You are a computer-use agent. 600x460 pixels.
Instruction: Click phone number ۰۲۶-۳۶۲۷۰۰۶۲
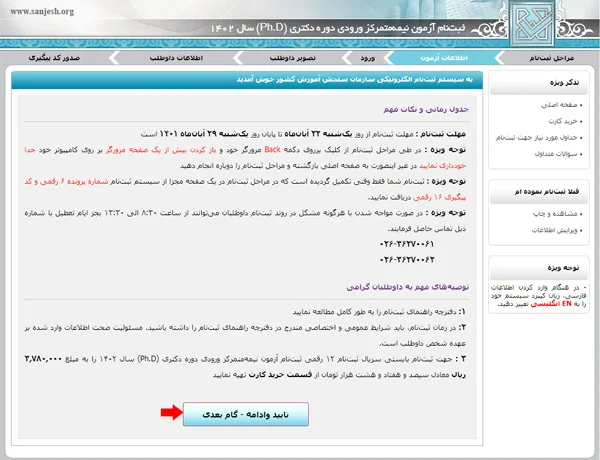[x=407, y=260]
